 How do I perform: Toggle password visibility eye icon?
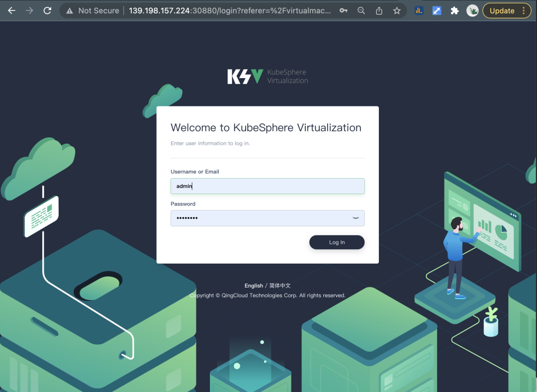[356, 218]
